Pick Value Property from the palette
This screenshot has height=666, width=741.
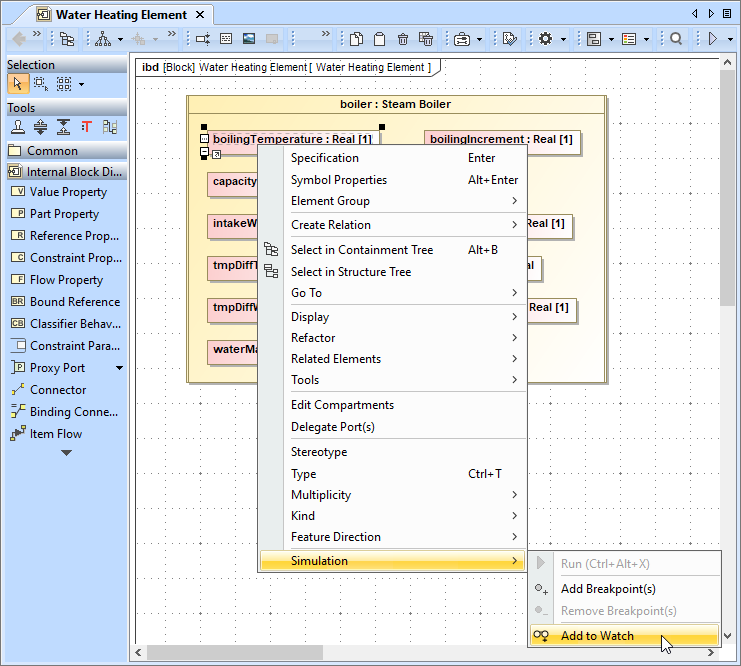click(67, 192)
